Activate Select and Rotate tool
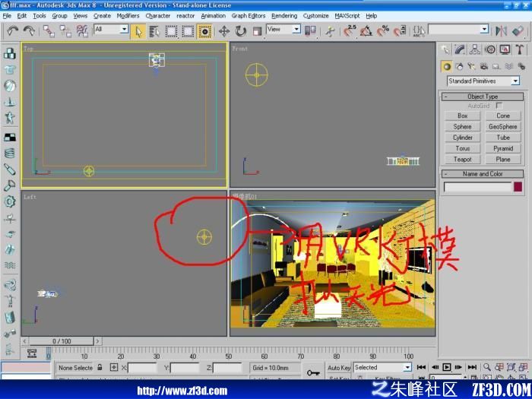532x399 pixels. (x=241, y=32)
